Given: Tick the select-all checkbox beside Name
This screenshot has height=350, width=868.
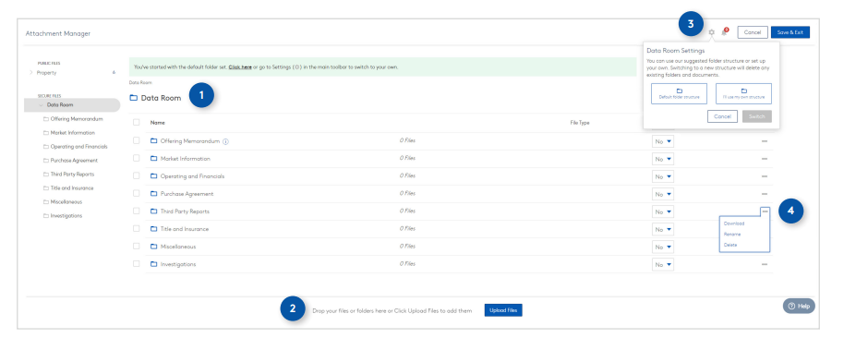Looking at the screenshot, I should [x=136, y=123].
